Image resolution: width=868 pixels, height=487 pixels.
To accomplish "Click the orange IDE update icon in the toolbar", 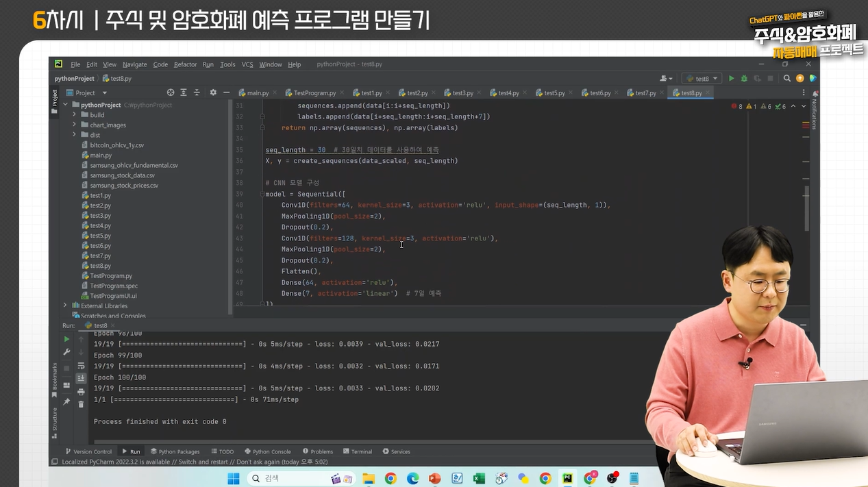I will coord(800,79).
